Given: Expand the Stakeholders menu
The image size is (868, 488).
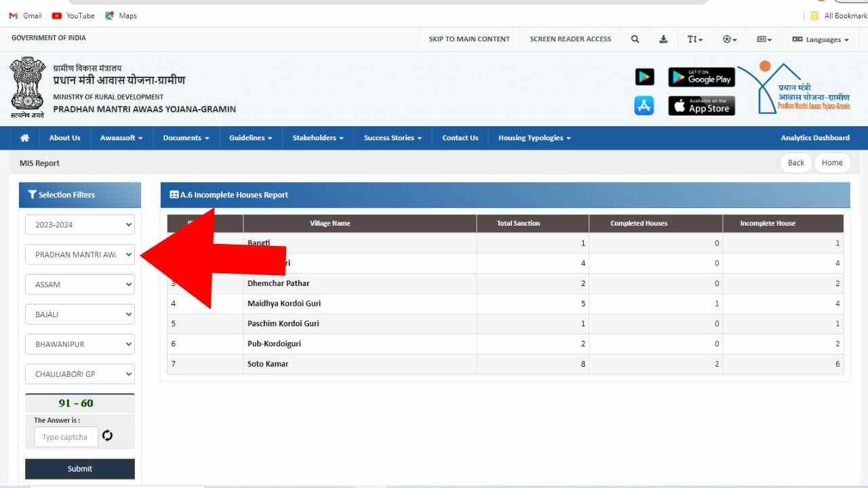Looking at the screenshot, I should (318, 138).
